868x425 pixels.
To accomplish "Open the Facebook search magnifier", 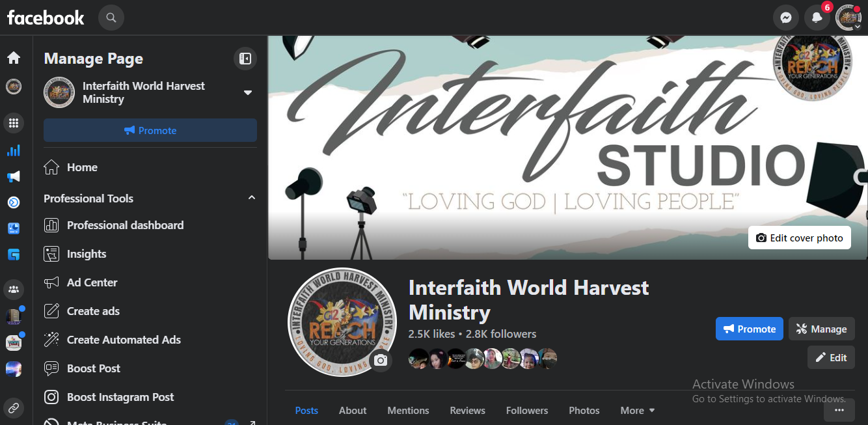I will coord(111,18).
